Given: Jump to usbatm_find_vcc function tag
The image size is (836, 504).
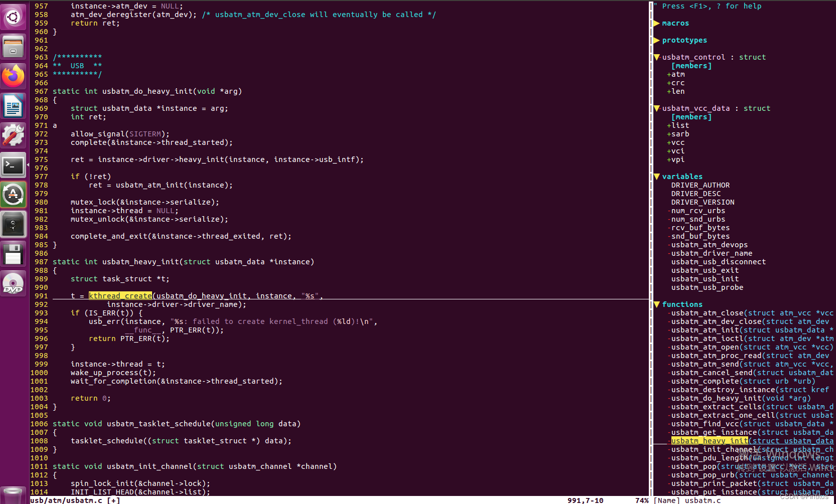Looking at the screenshot, I should pos(705,424).
